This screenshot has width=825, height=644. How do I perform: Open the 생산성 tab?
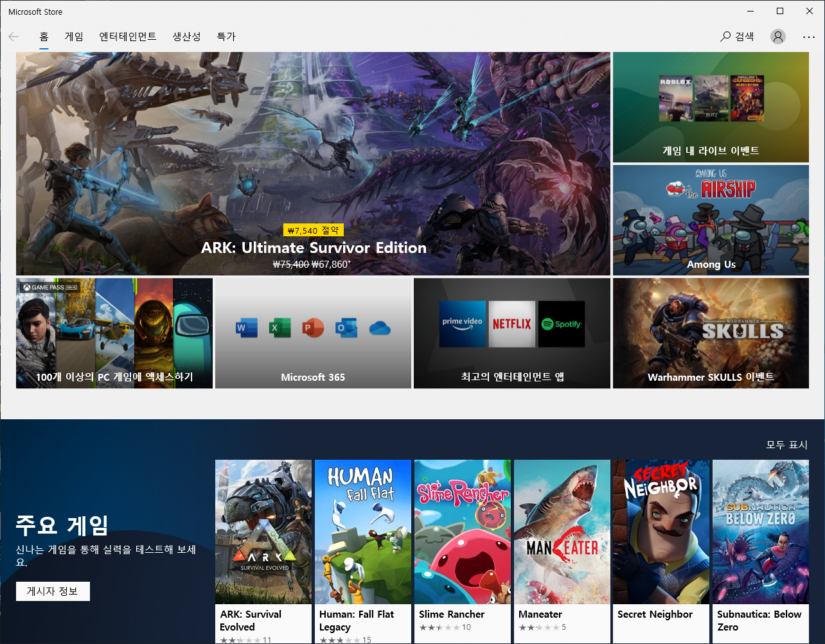pos(186,37)
